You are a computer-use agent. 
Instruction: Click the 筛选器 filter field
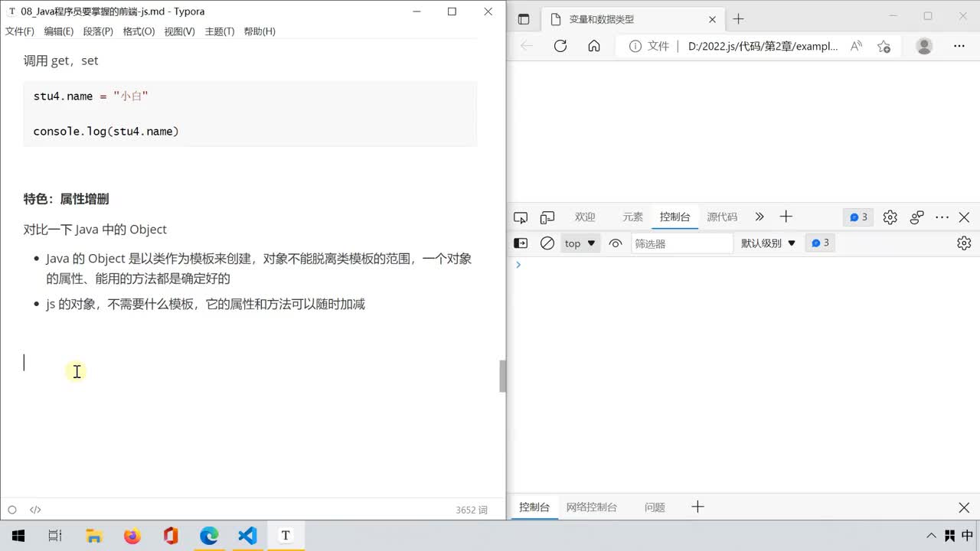tap(682, 243)
